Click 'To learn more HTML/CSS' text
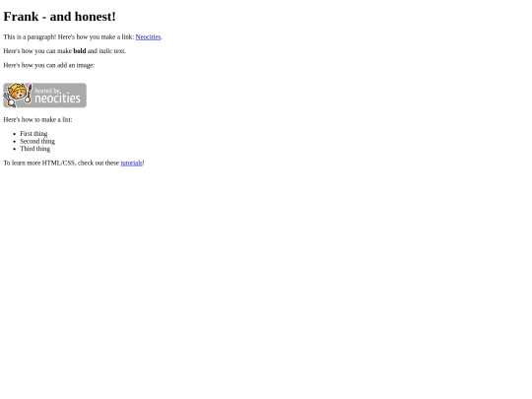 pos(39,163)
